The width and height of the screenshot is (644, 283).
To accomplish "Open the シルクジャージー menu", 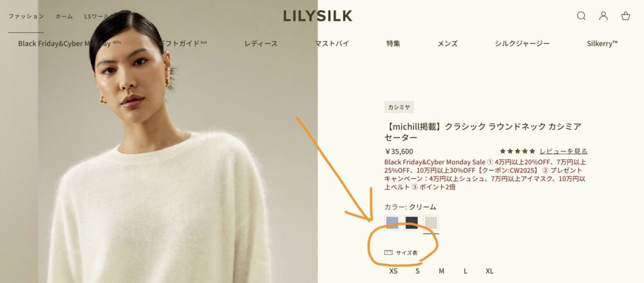I will point(522,44).
